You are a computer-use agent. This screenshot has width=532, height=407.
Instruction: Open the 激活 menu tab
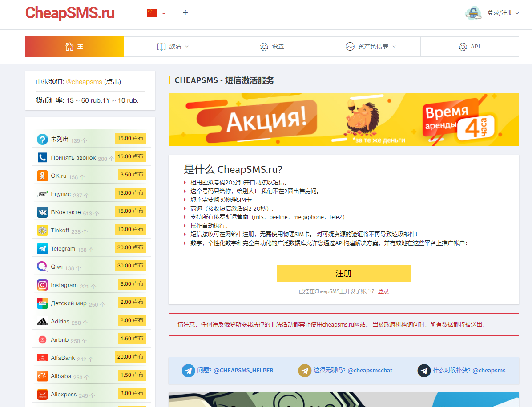[x=173, y=47]
